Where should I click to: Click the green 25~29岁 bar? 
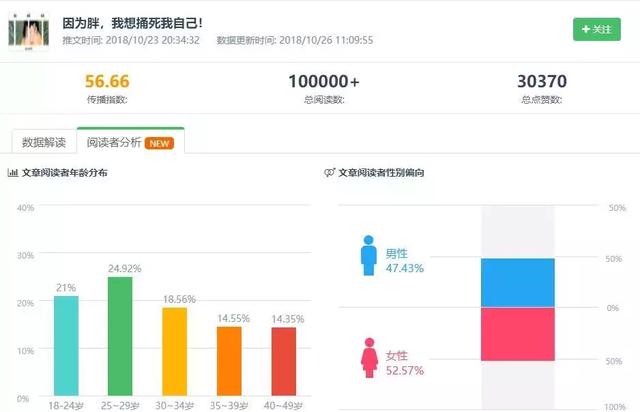(120, 335)
